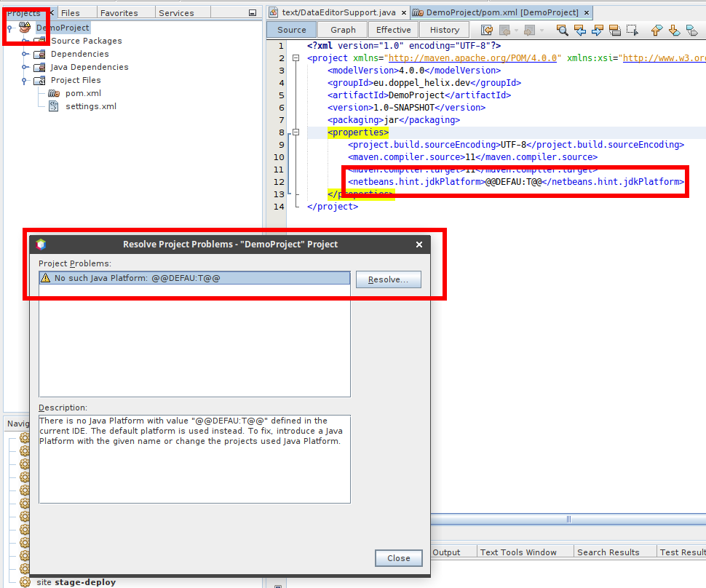
Task: Click the Java Dependencies folder icon
Action: 39,67
